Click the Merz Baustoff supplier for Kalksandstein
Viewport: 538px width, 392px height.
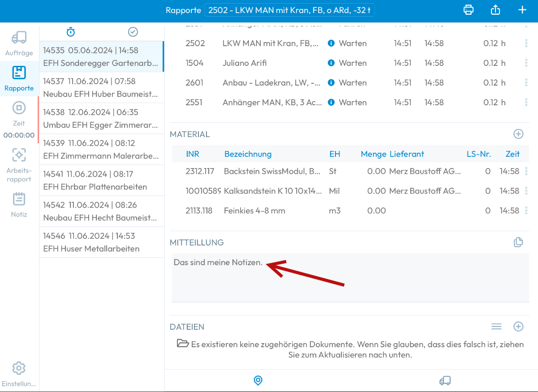[x=425, y=191]
